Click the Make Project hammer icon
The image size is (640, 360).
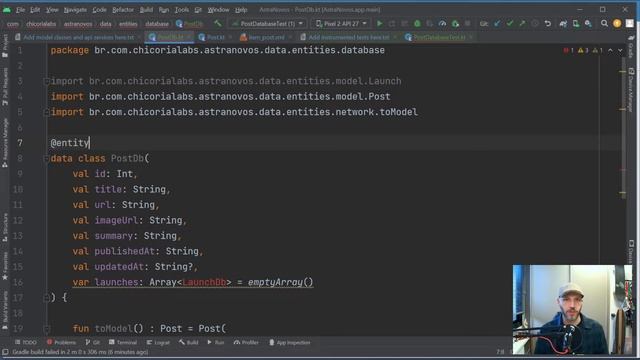[x=218, y=24]
